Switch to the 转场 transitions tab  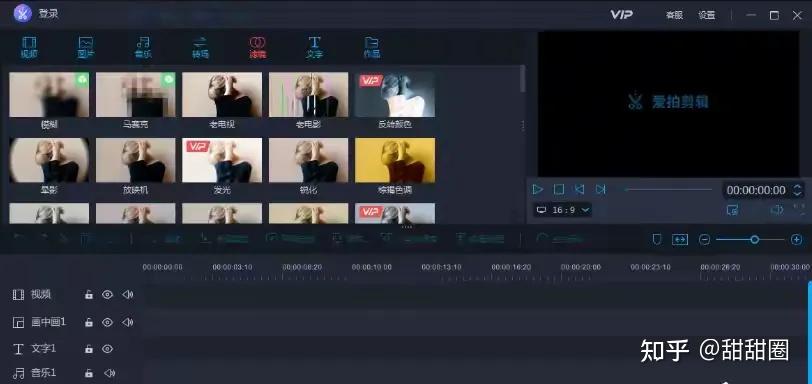click(x=200, y=47)
